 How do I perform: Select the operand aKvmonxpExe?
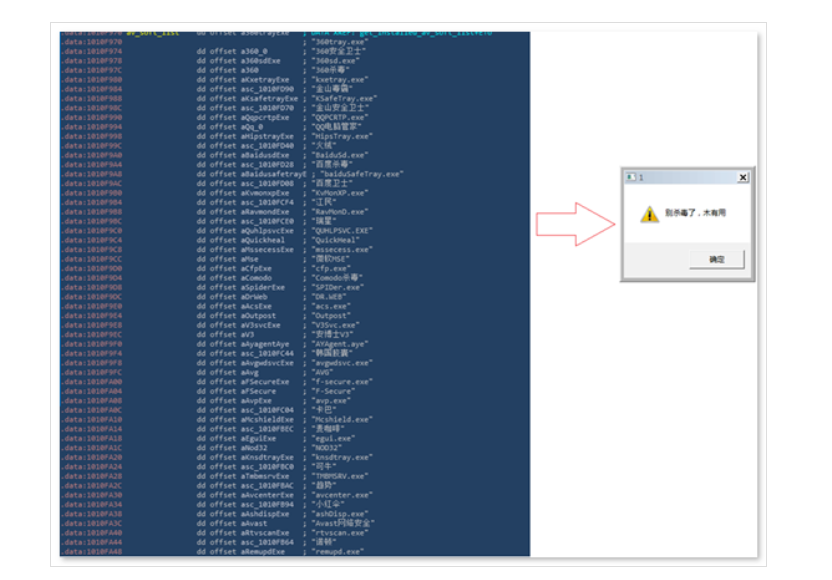point(265,193)
